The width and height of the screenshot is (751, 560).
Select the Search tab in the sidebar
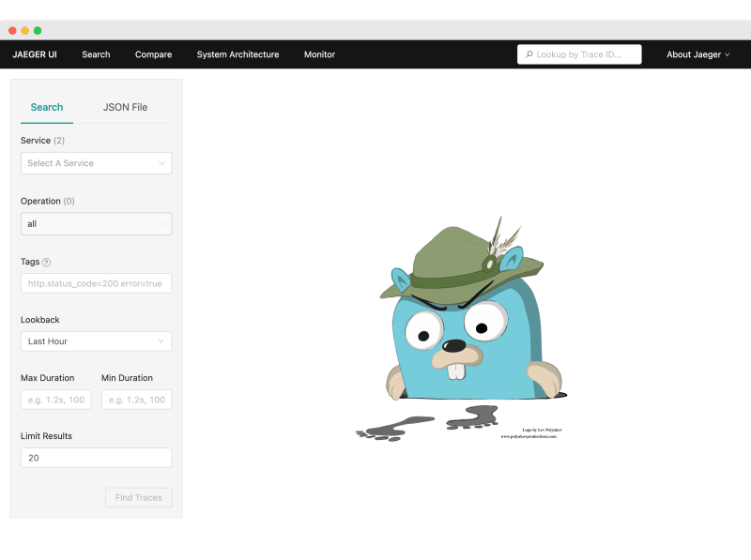(x=47, y=107)
